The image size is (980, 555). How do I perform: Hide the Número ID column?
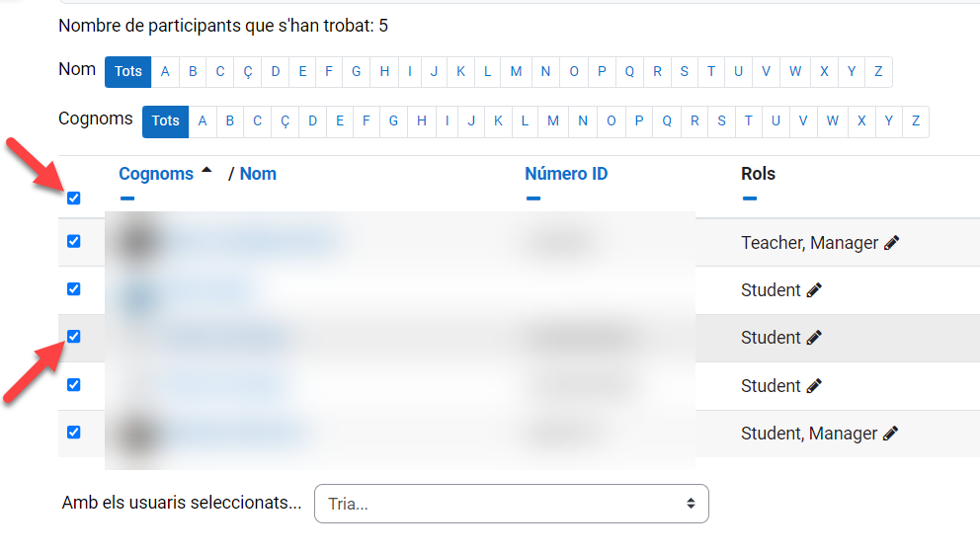click(533, 198)
